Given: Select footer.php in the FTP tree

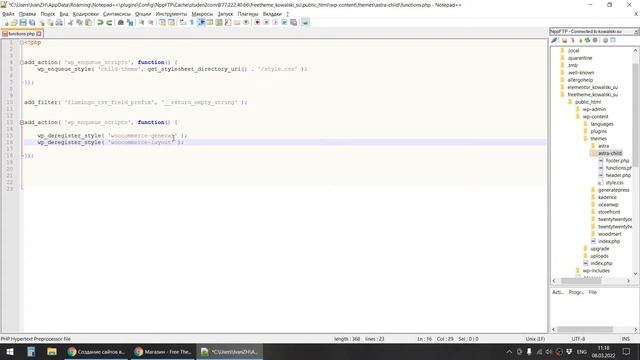Looking at the screenshot, I should pyautogui.click(x=617, y=160).
